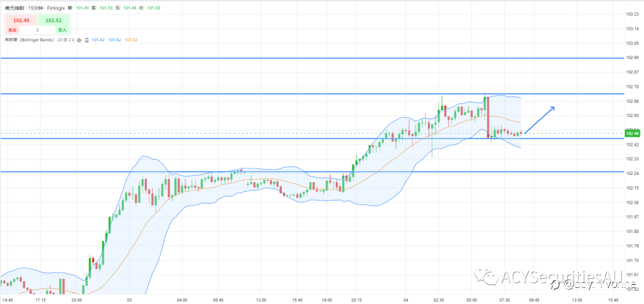The image size is (644, 304).
Task: Click price axis label 103.14
Action: click(x=631, y=29)
